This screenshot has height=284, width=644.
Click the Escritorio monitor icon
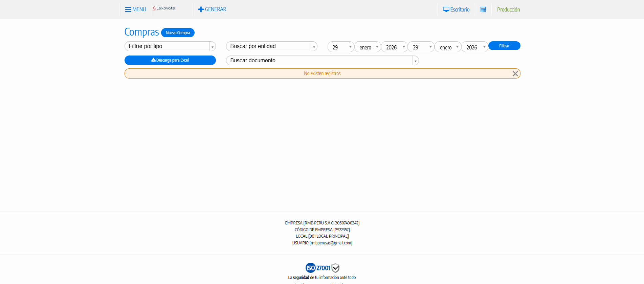(446, 9)
